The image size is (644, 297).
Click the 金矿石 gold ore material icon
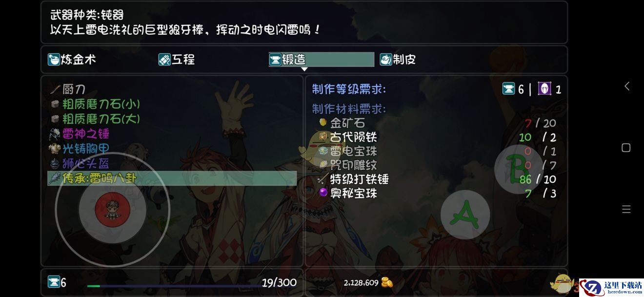coord(322,123)
